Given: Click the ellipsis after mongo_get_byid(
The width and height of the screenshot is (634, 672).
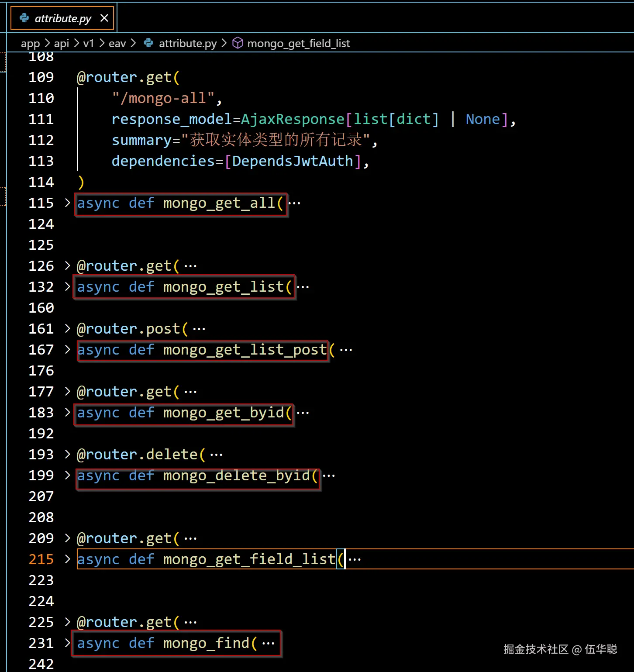Looking at the screenshot, I should point(303,413).
